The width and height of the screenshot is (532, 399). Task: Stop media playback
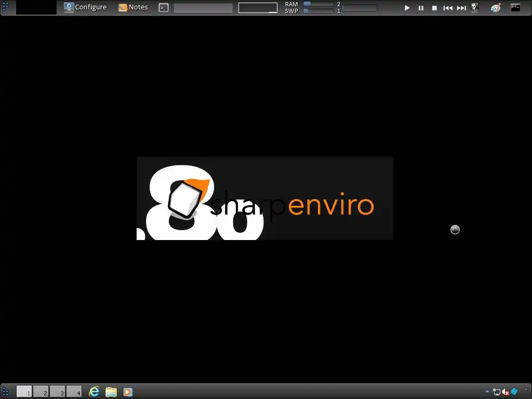(434, 8)
